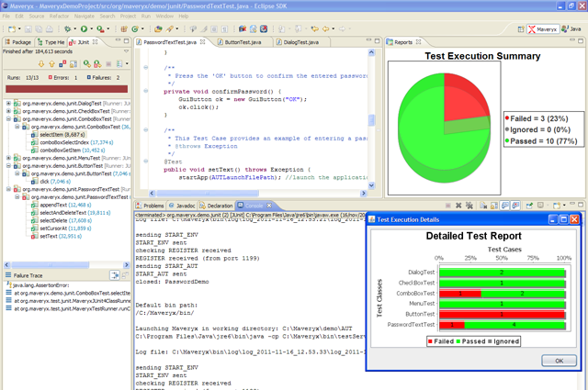The image size is (588, 390).
Task: Click Rerun Test icon in JUnit toolbar
Action: 87,64
